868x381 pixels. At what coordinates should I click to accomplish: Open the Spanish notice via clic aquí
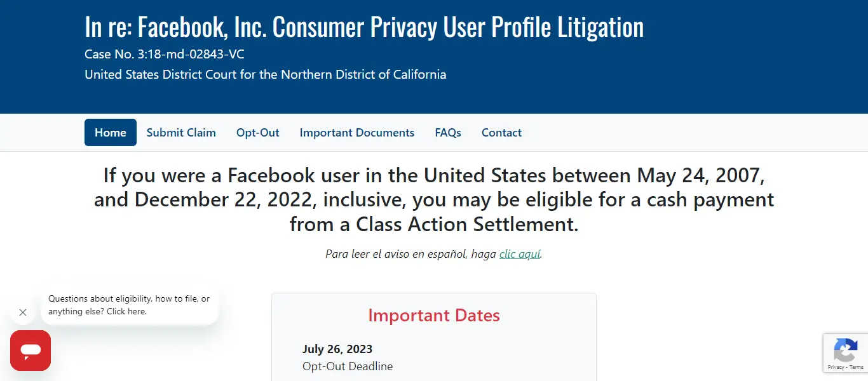click(519, 254)
